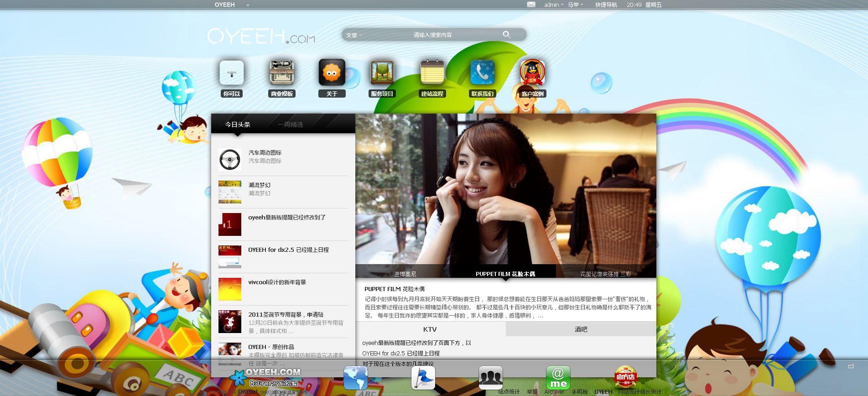
Task: Click the globe icon in bottom dock
Action: (x=356, y=378)
